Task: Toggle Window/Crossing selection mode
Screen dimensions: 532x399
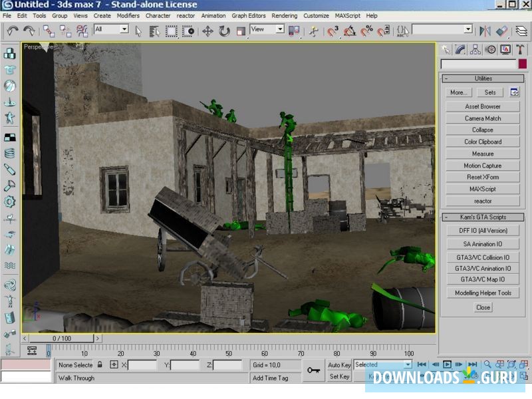Action: [x=188, y=31]
